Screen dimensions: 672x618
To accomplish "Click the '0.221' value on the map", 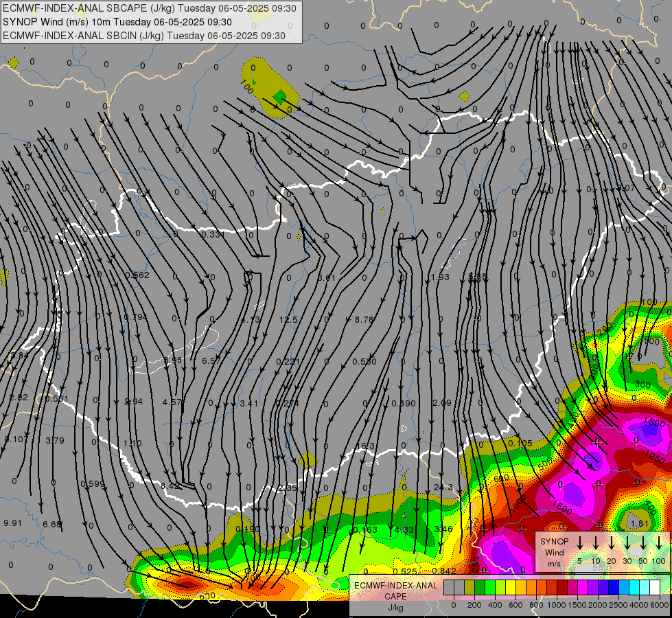I will [x=288, y=362].
